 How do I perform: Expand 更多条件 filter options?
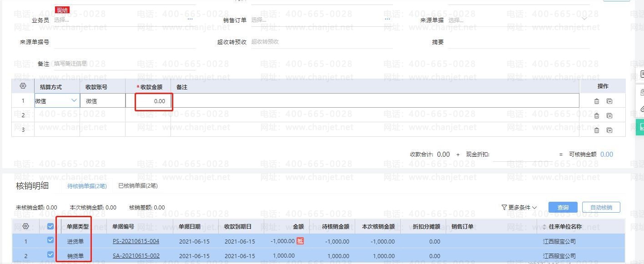(x=519, y=207)
